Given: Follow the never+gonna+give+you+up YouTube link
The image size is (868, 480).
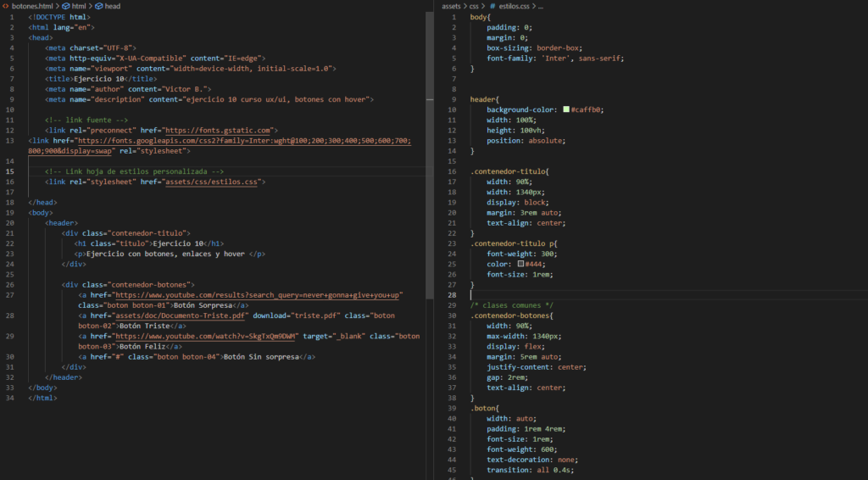Looking at the screenshot, I should (257, 295).
